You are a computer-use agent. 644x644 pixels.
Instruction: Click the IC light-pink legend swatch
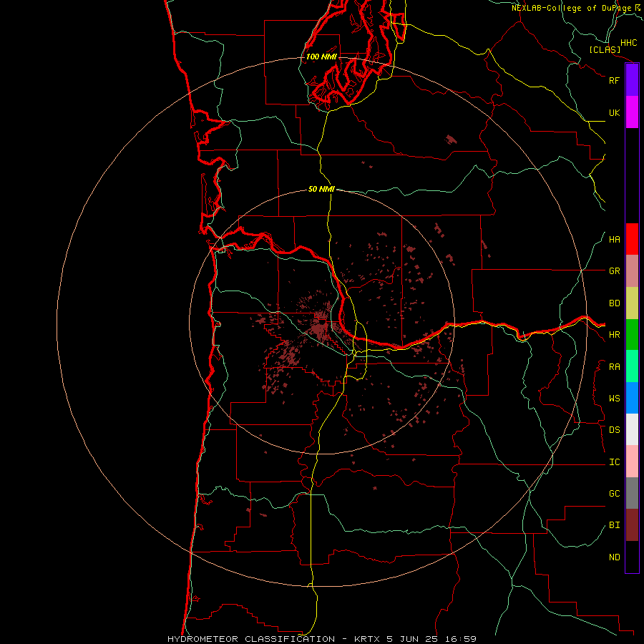(x=632, y=462)
